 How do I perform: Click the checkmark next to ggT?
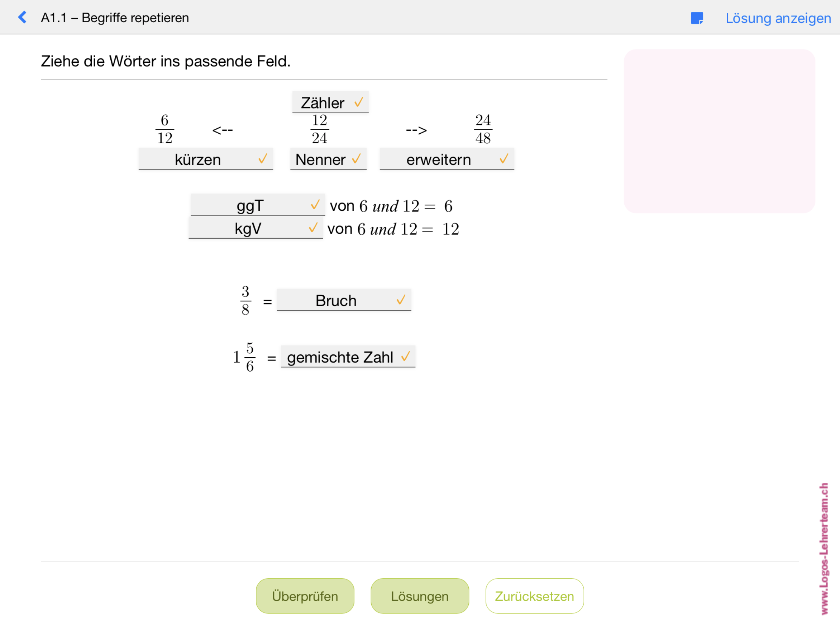pyautogui.click(x=315, y=205)
